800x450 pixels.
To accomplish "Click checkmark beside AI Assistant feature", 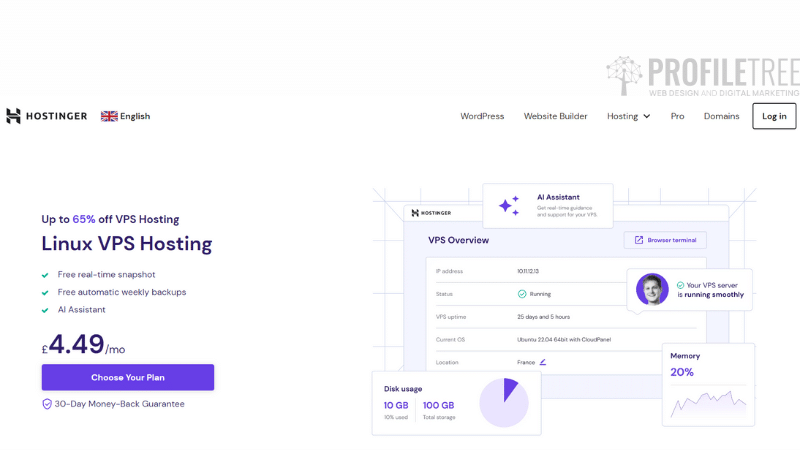I will [45, 310].
